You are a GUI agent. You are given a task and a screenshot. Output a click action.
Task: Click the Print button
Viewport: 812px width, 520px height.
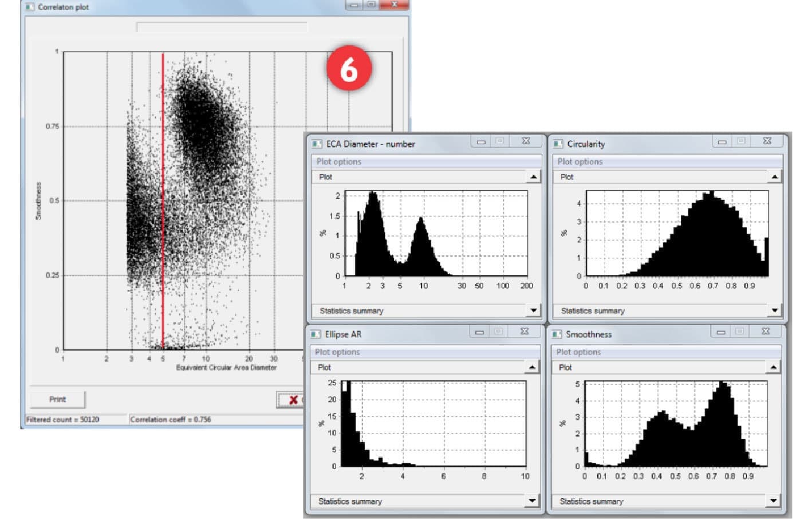(x=57, y=399)
